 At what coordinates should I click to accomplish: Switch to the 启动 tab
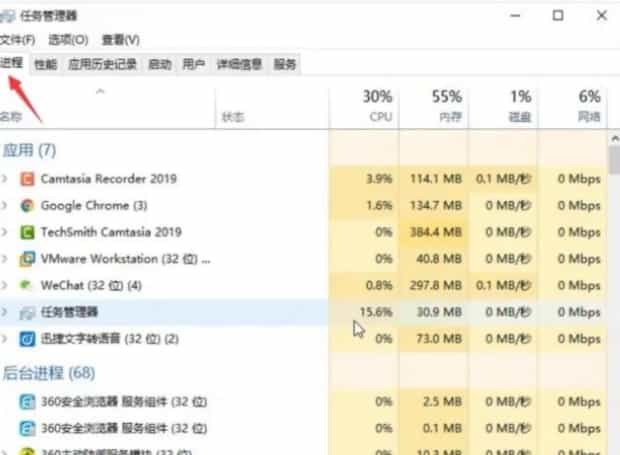tap(159, 64)
